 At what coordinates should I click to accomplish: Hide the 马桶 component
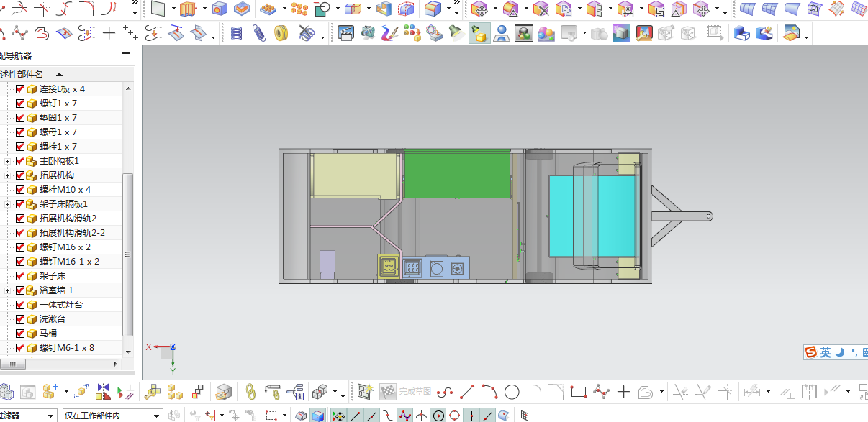20,334
